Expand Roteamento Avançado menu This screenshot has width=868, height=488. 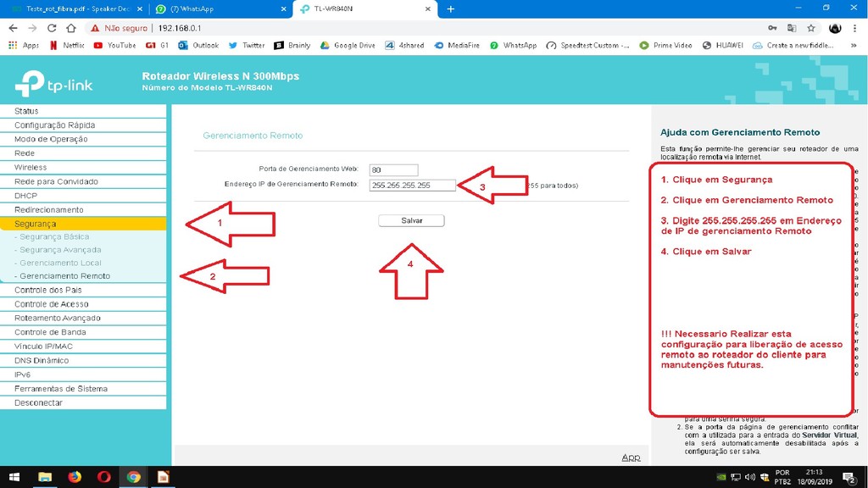pos(83,319)
